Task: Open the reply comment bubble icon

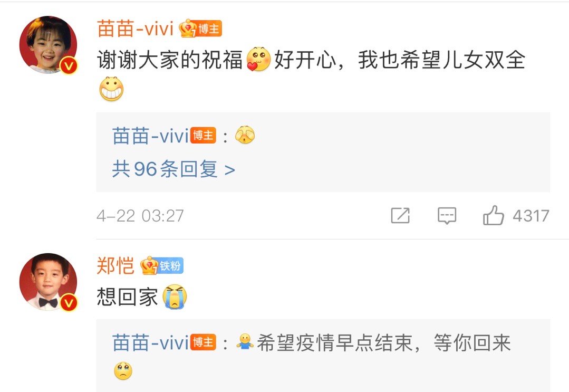Action: (x=447, y=216)
